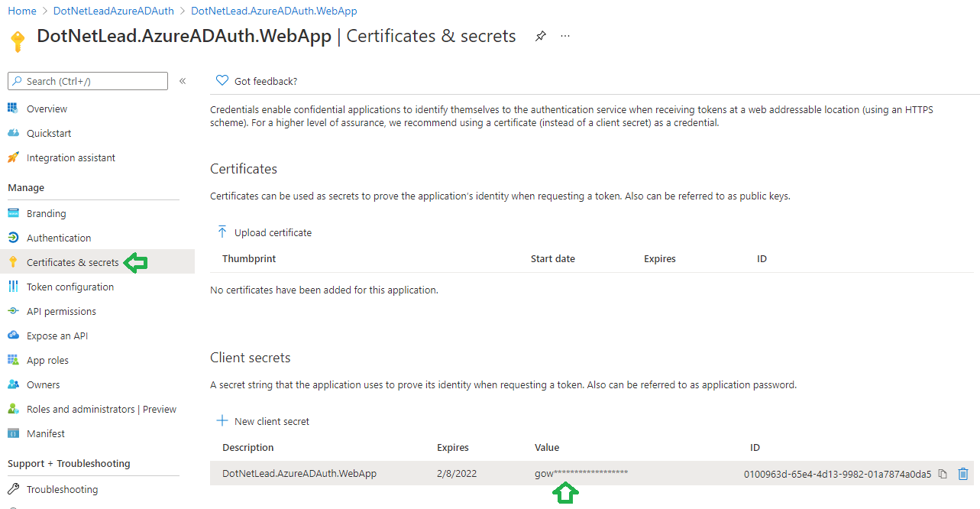Viewport: 980px width, 509px height.
Task: Click the Home breadcrumb link
Action: tap(22, 11)
